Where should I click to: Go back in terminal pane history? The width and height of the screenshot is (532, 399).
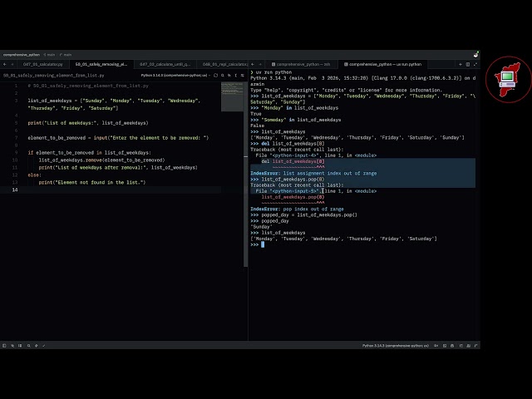[253, 64]
